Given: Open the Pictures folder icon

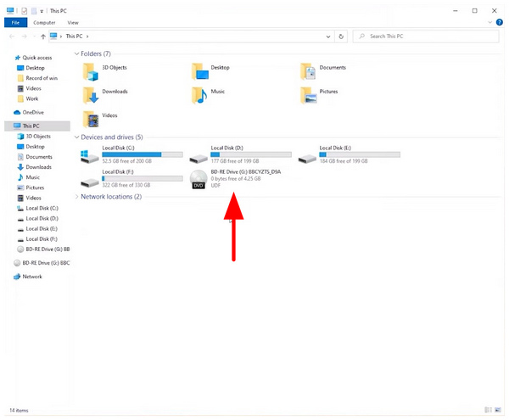Looking at the screenshot, I should pyautogui.click(x=309, y=94).
